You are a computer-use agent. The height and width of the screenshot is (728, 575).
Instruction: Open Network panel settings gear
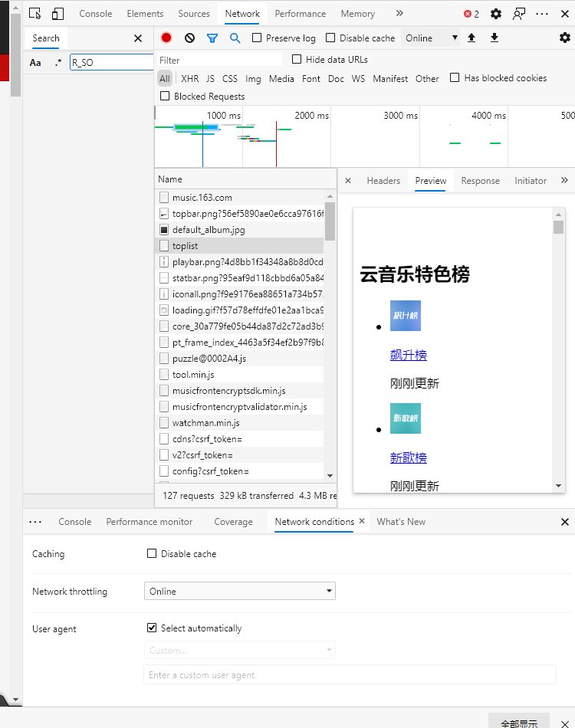[565, 38]
